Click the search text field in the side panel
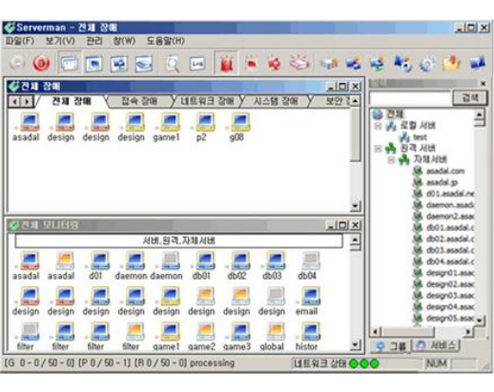Image resolution: width=494 pixels, height=392 pixels. point(410,98)
